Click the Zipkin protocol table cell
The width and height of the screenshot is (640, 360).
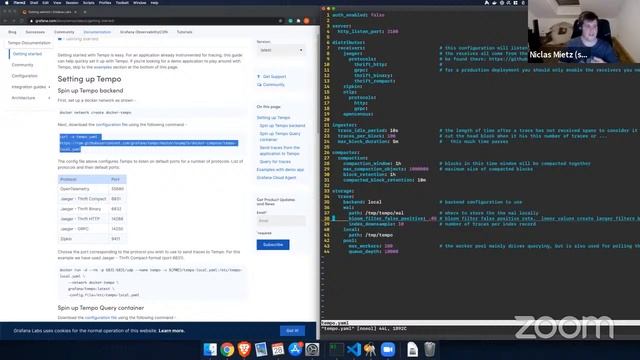[x=84, y=239]
